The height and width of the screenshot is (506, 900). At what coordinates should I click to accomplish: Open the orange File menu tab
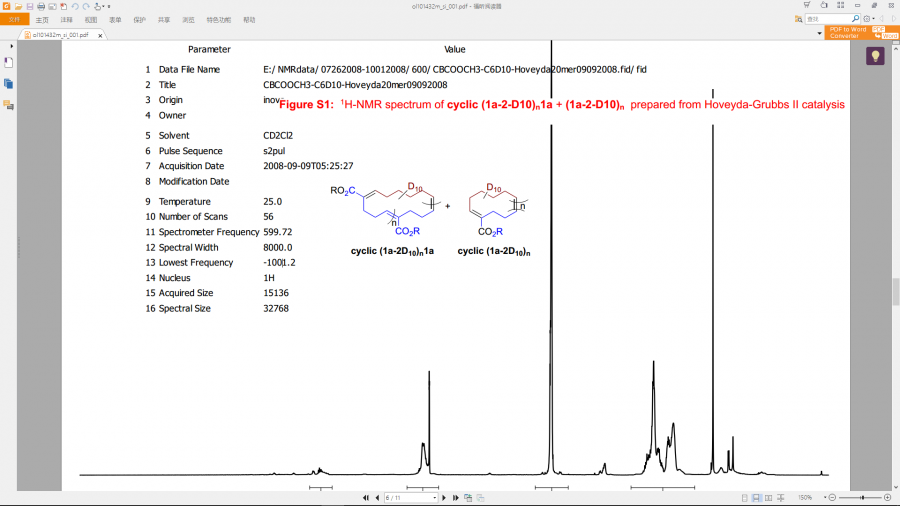pyautogui.click(x=14, y=20)
